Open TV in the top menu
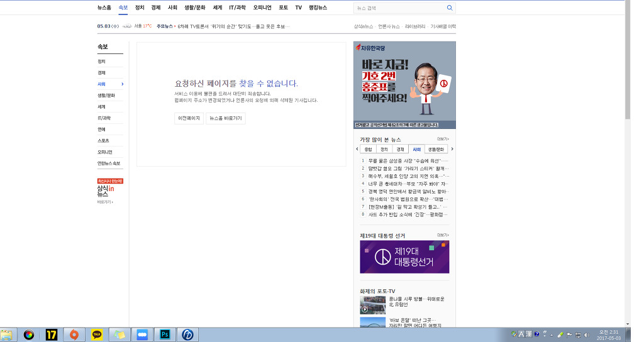Viewport: 644px width, 342px height. coord(299,8)
